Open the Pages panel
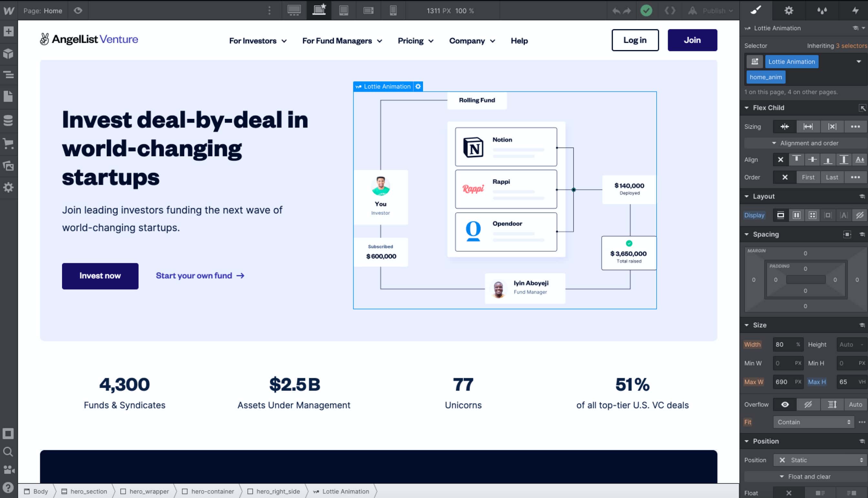Screen dimensions: 868x498 (x=8, y=97)
